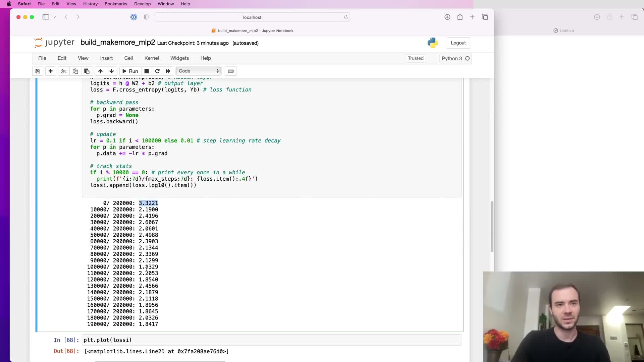The width and height of the screenshot is (644, 362).
Task: Move selected cell up arrow
Action: pyautogui.click(x=100, y=71)
